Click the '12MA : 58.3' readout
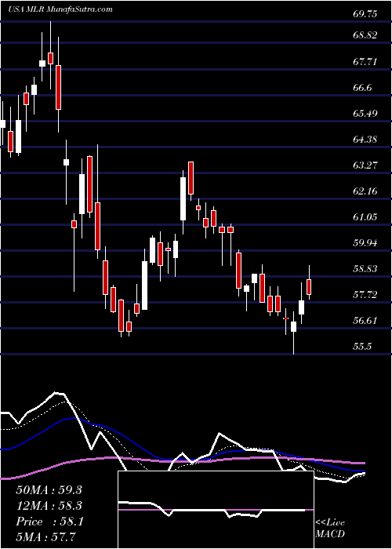The image size is (392, 549). [x=49, y=506]
